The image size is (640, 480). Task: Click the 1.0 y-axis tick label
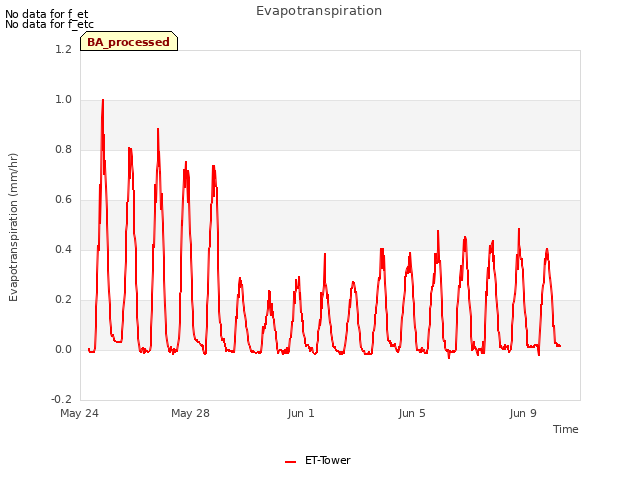point(63,99)
